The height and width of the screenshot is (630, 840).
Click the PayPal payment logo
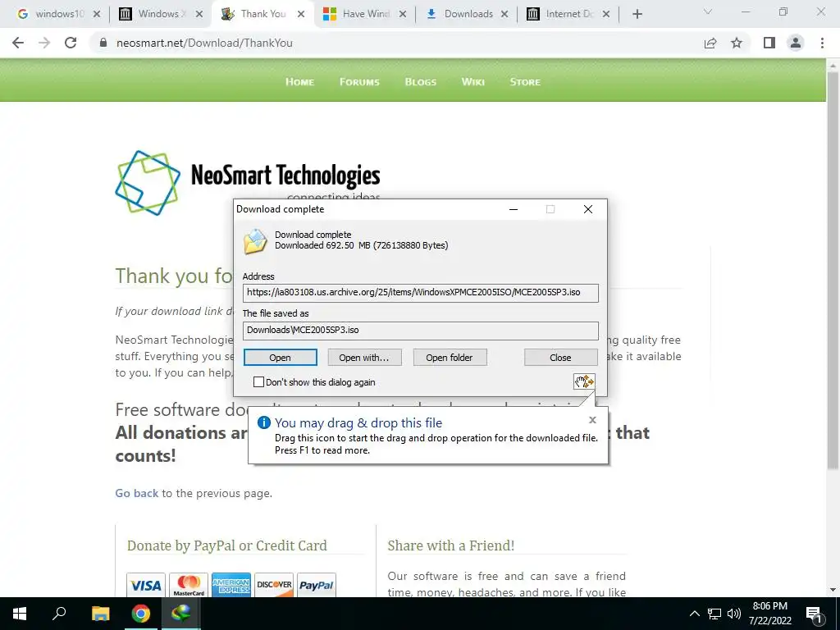pyautogui.click(x=317, y=585)
